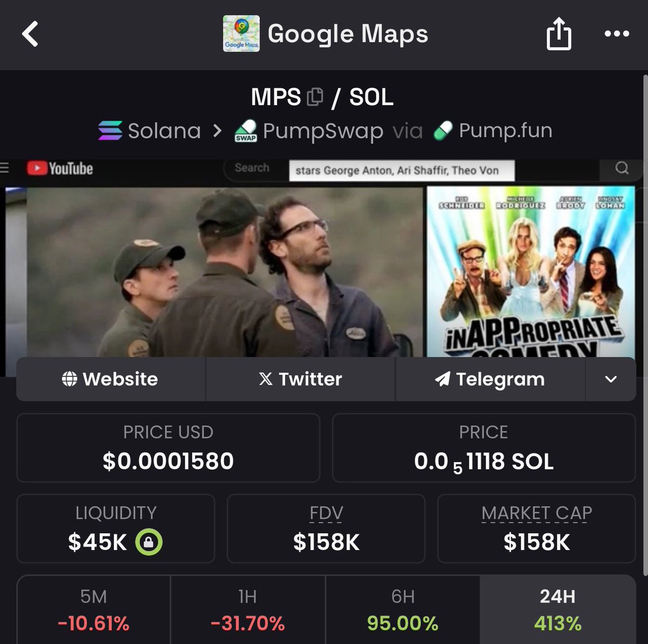The width and height of the screenshot is (648, 644).
Task: Expand more links chevron beside Telegram
Action: coord(611,379)
